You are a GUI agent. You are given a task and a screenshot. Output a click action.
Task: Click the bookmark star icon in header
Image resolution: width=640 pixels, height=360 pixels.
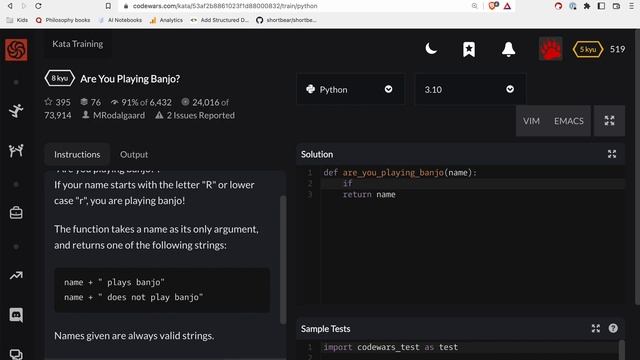pyautogui.click(x=469, y=49)
